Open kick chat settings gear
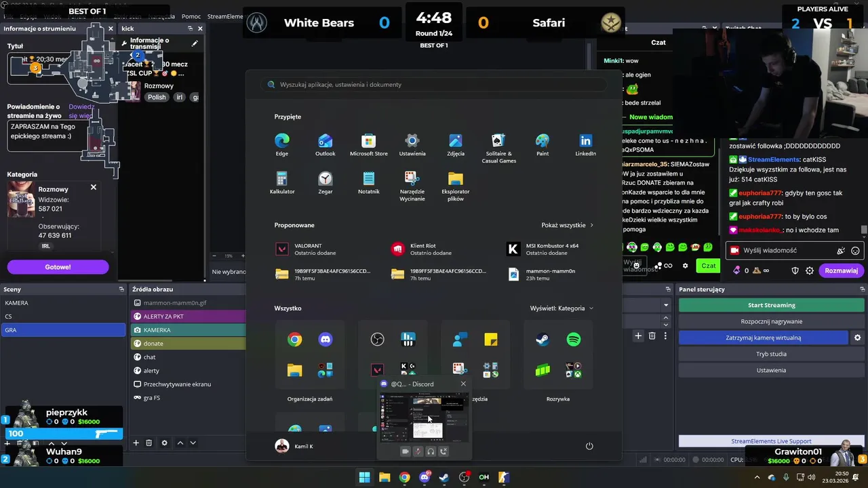 click(x=685, y=266)
